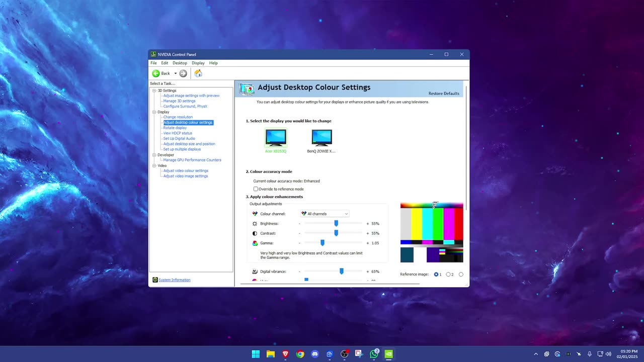Image resolution: width=644 pixels, height=362 pixels.
Task: Click the Forward arrow icon in toolbar
Action: [183, 73]
